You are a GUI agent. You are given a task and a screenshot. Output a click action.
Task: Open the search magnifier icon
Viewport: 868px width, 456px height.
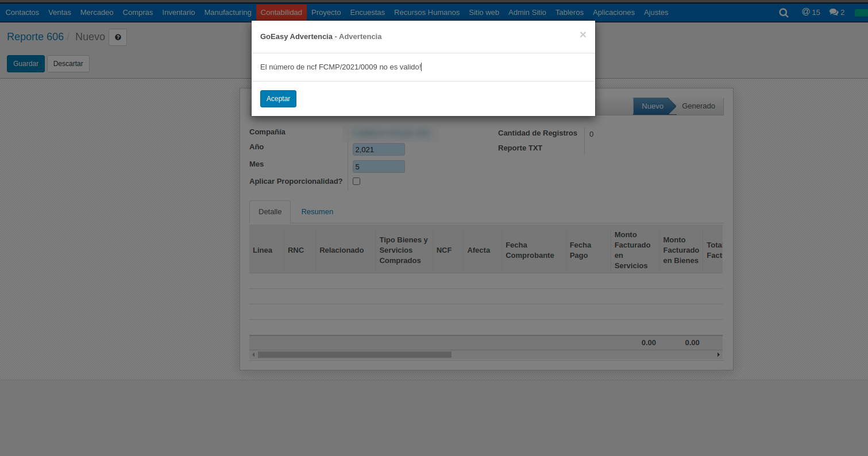784,12
